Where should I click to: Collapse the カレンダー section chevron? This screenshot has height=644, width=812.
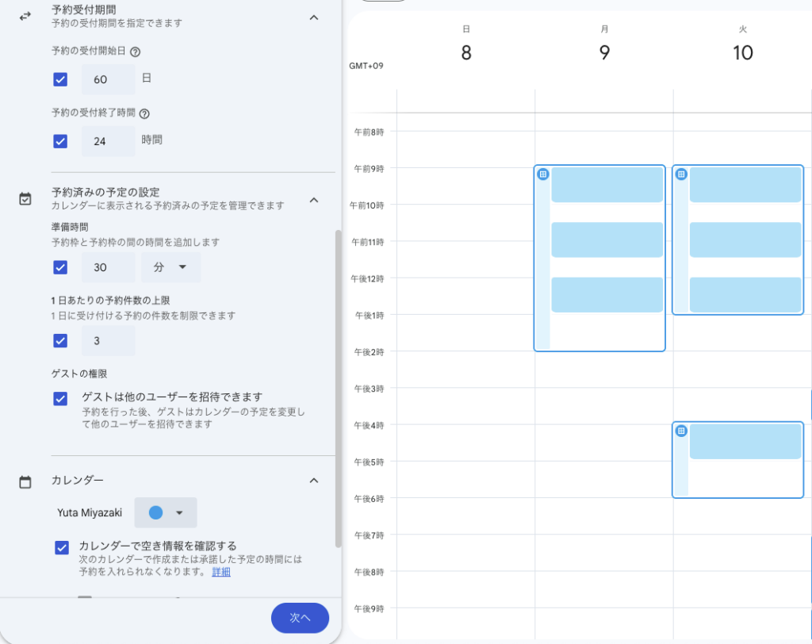(314, 481)
